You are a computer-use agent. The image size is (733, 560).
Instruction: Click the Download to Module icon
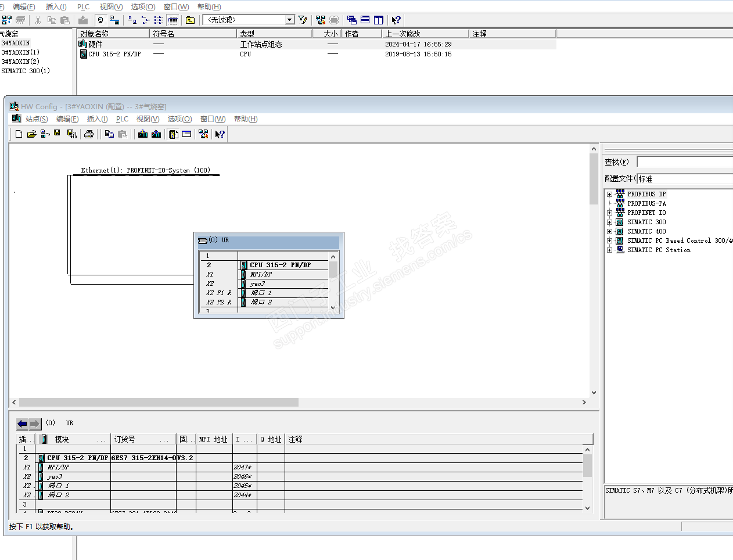point(143,134)
